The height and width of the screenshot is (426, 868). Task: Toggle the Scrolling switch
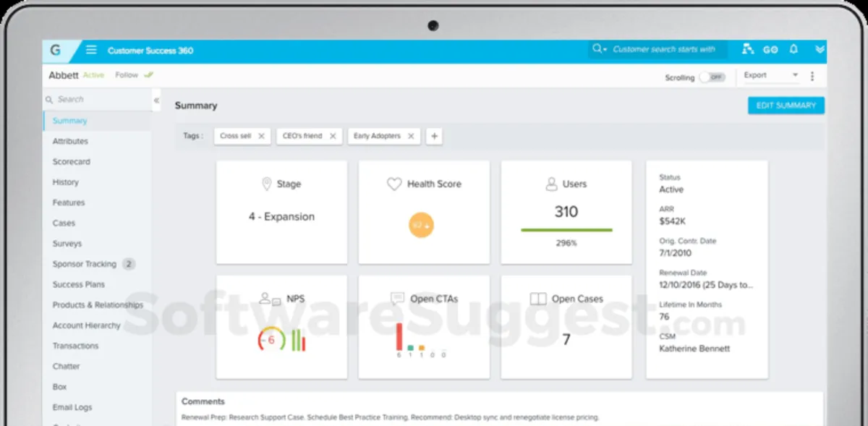712,77
